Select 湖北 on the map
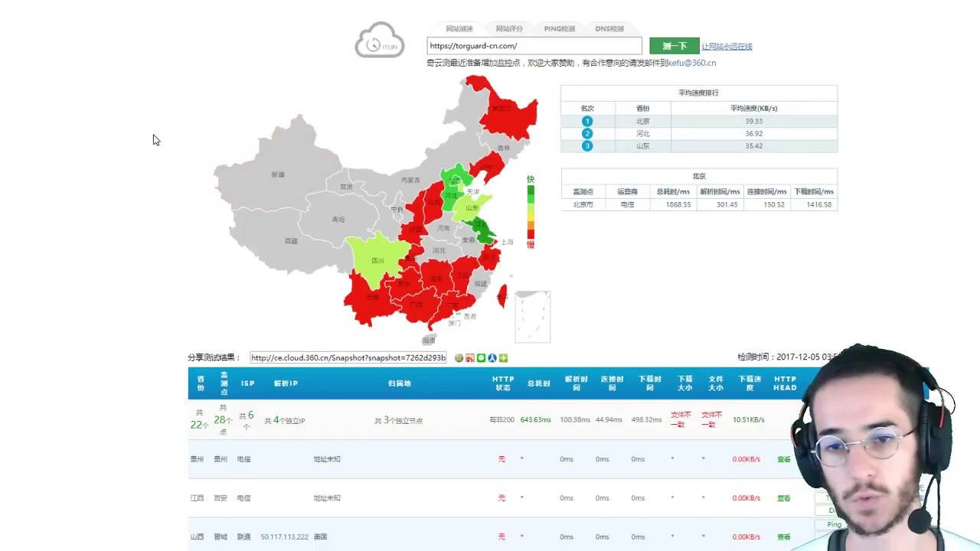The width and height of the screenshot is (980, 551). (x=439, y=250)
